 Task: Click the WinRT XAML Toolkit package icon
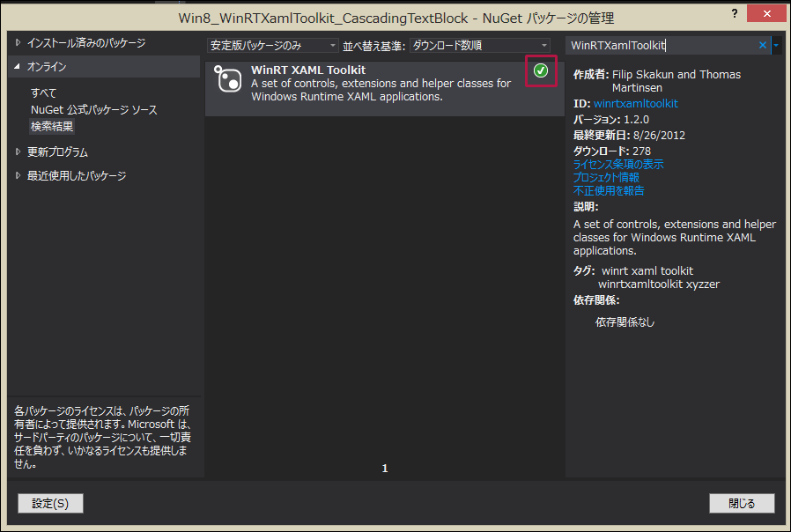click(x=227, y=78)
